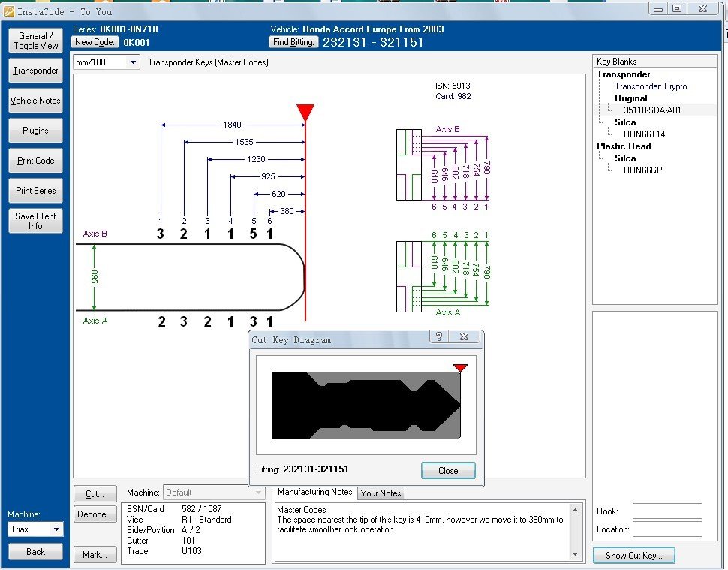The width and height of the screenshot is (728, 570).
Task: Click the help icon in Cut Key Diagram
Action: (440, 336)
